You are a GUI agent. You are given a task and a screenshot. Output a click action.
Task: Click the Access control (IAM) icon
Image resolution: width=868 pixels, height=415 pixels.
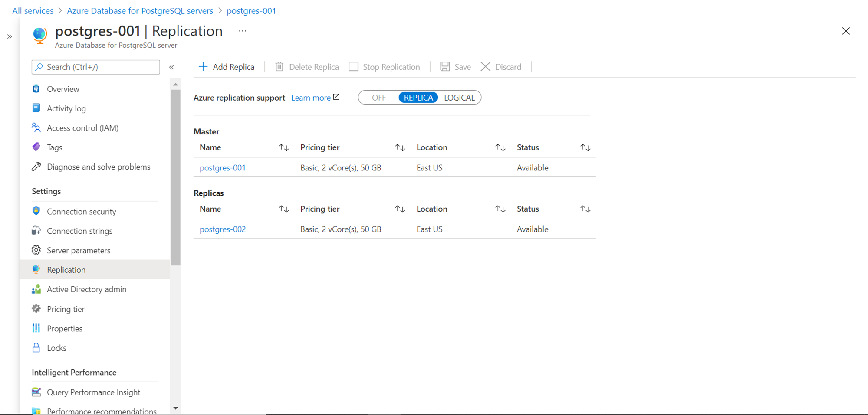pyautogui.click(x=36, y=127)
